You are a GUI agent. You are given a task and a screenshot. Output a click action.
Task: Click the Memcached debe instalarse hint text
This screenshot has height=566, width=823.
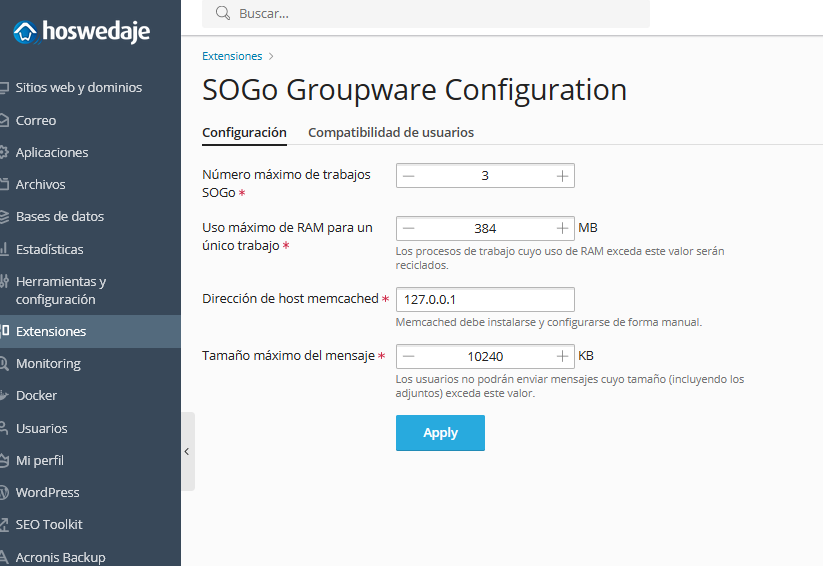[x=548, y=322]
